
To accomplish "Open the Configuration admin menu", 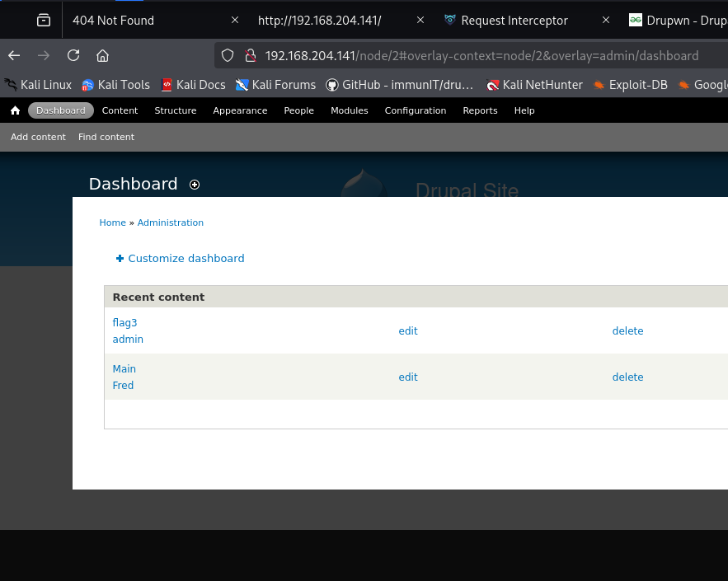I will [x=415, y=110].
